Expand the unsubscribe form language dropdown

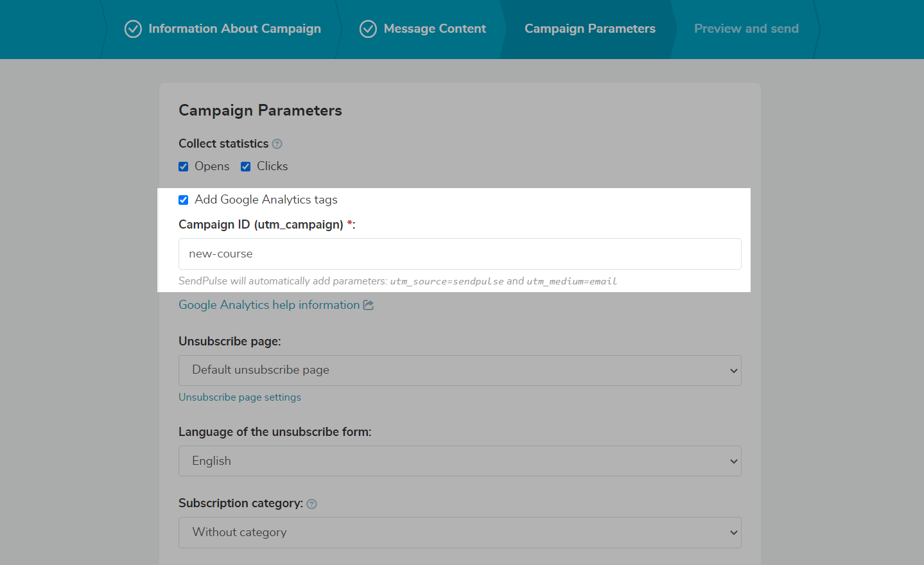(x=460, y=461)
